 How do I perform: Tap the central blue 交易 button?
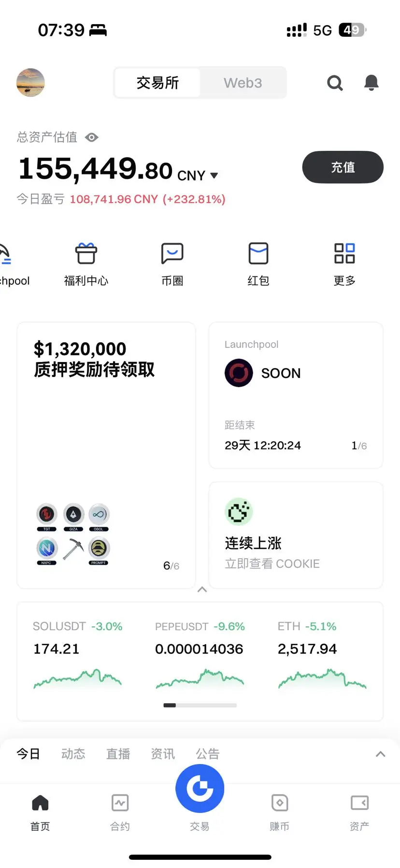[x=200, y=788]
